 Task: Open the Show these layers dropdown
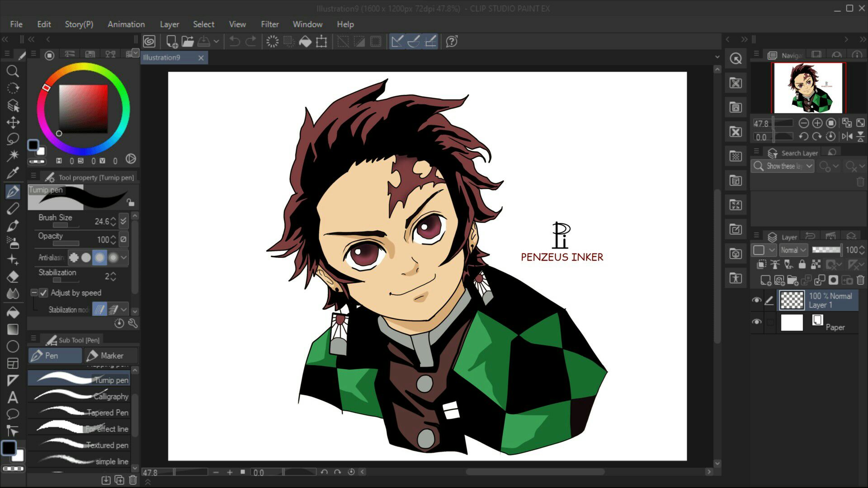tap(789, 166)
